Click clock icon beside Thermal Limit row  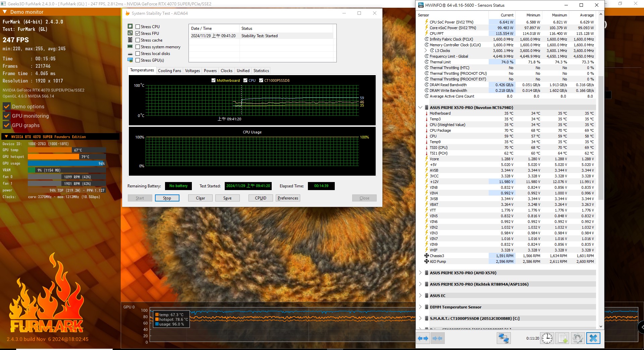pyautogui.click(x=427, y=62)
